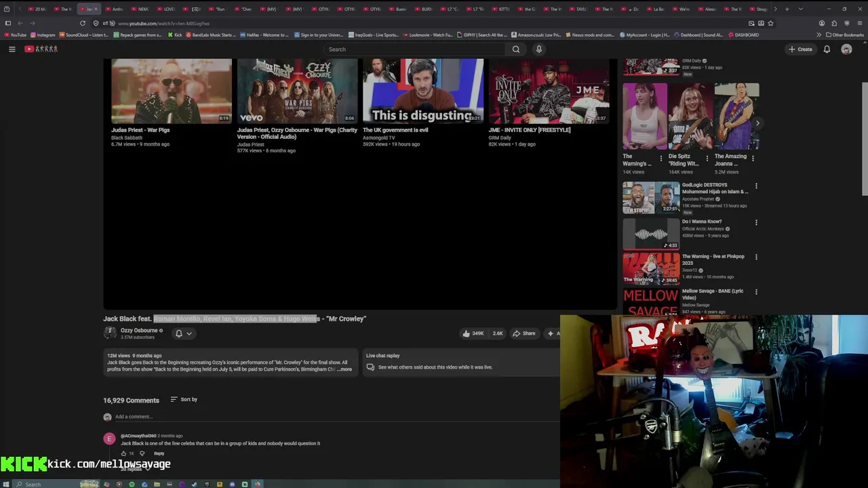The width and height of the screenshot is (868, 488).
Task: Click the Create button
Action: 800,49
